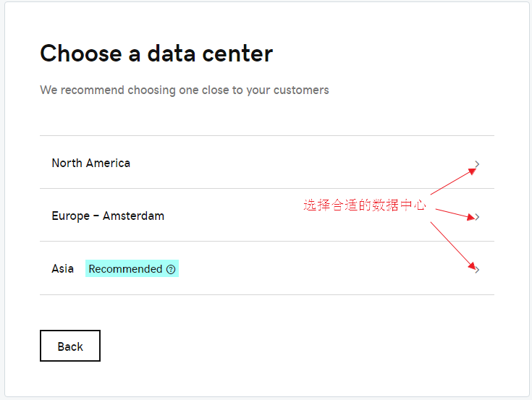Choose the Europe – Amsterdam label

click(x=108, y=216)
